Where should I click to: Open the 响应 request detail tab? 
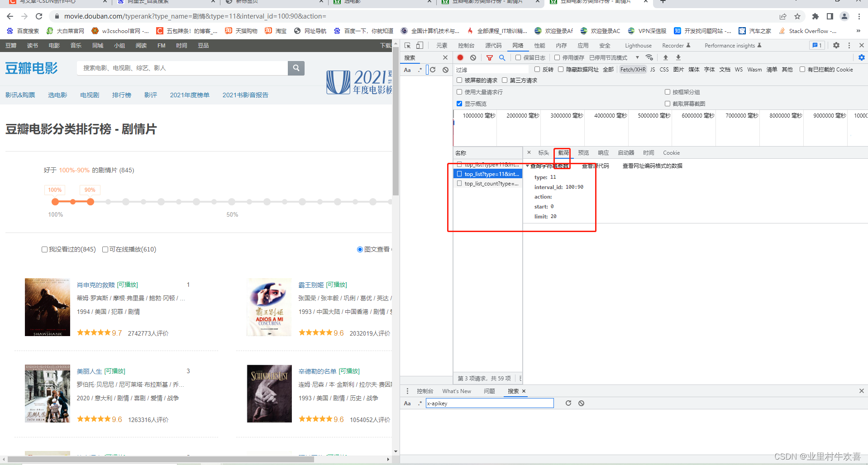[x=603, y=153]
